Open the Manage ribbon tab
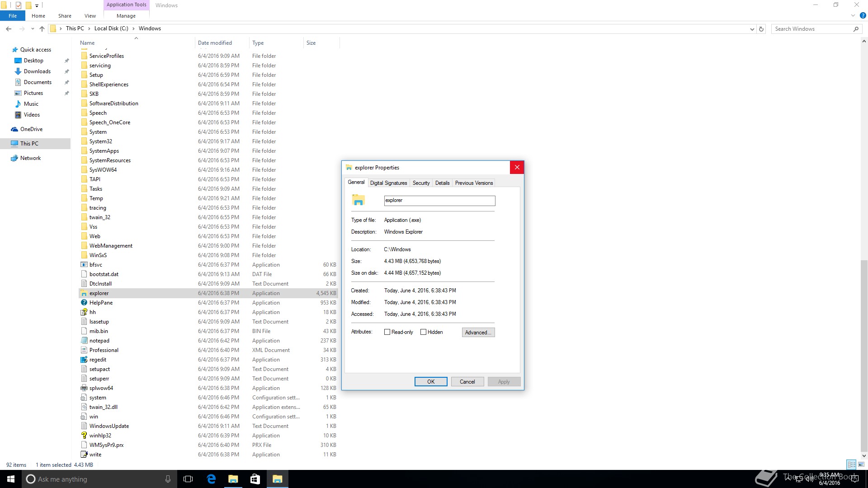The height and width of the screenshot is (488, 868). [126, 16]
